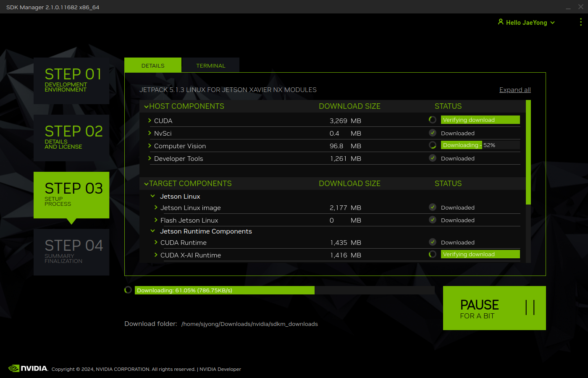
Task: Switch to the Details tab
Action: [x=153, y=65]
